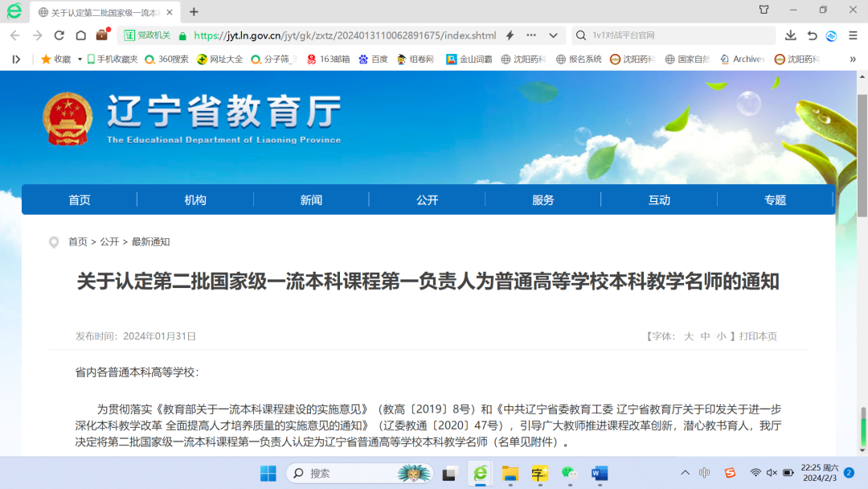This screenshot has width=868, height=489.
Task: Expand the address bar dropdown chevron
Action: coord(553,35)
